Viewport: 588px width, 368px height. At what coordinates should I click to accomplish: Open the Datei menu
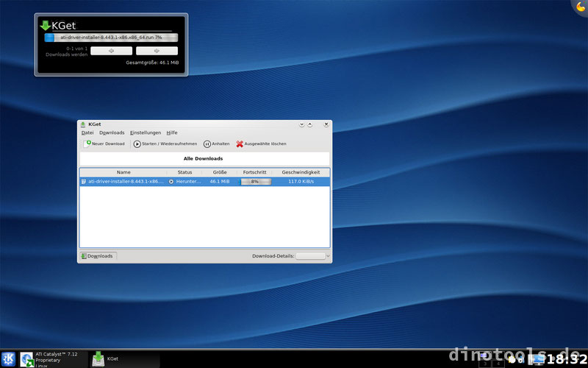click(87, 132)
